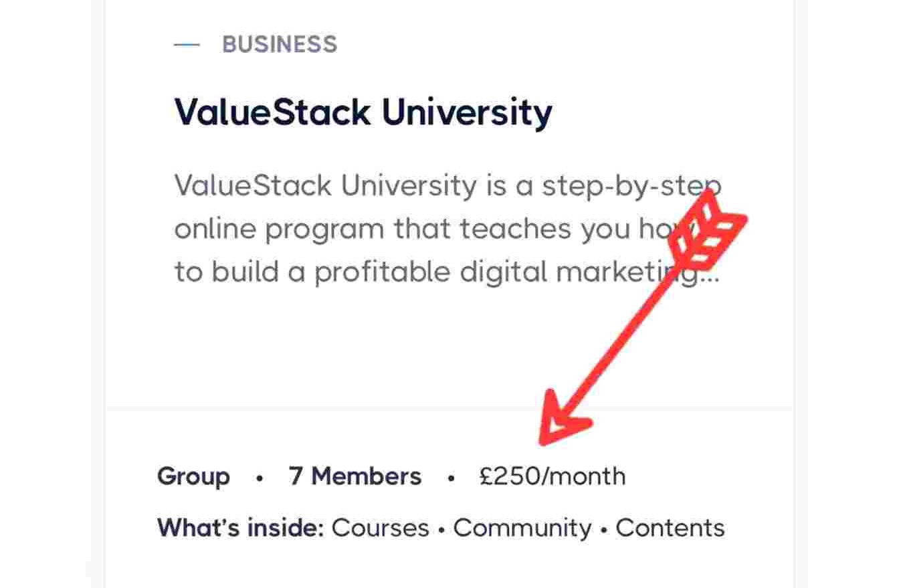Click the £250/month price
The width and height of the screenshot is (899, 588).
(x=553, y=477)
